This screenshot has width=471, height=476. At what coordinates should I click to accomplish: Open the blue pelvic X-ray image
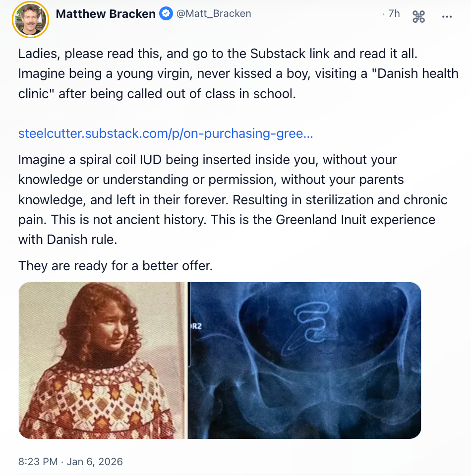click(304, 360)
